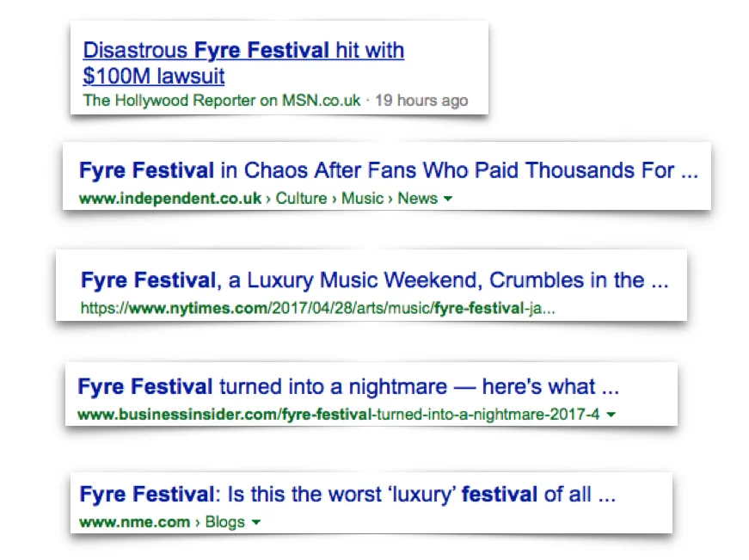
Task: Expand dropdown arrow next to independent.co.uk News
Action: point(447,199)
